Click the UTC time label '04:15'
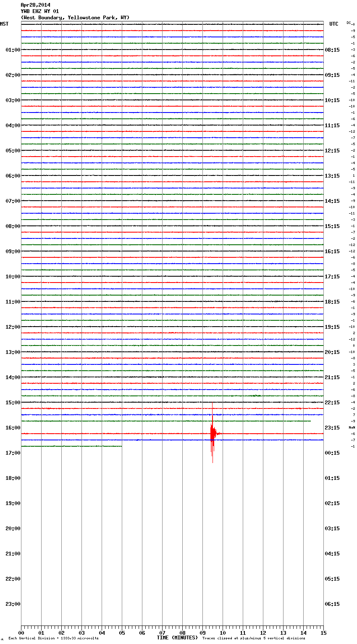The image size is (357, 644). pyautogui.click(x=332, y=554)
